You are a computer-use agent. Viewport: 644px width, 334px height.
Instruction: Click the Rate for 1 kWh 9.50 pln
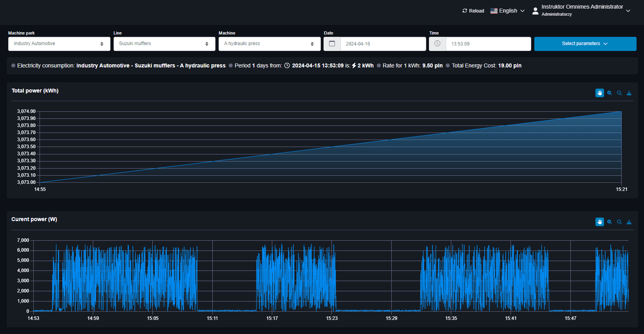[412, 65]
